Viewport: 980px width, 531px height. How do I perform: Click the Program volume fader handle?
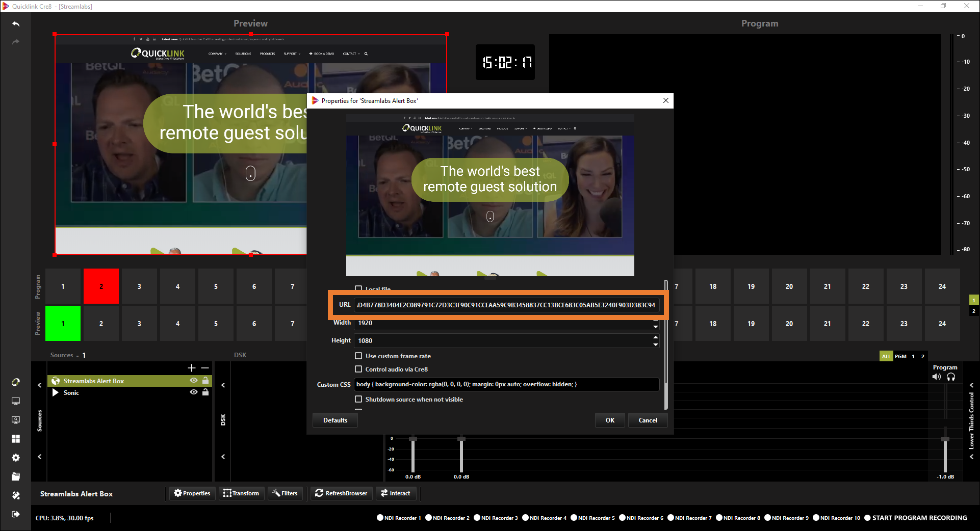945,439
